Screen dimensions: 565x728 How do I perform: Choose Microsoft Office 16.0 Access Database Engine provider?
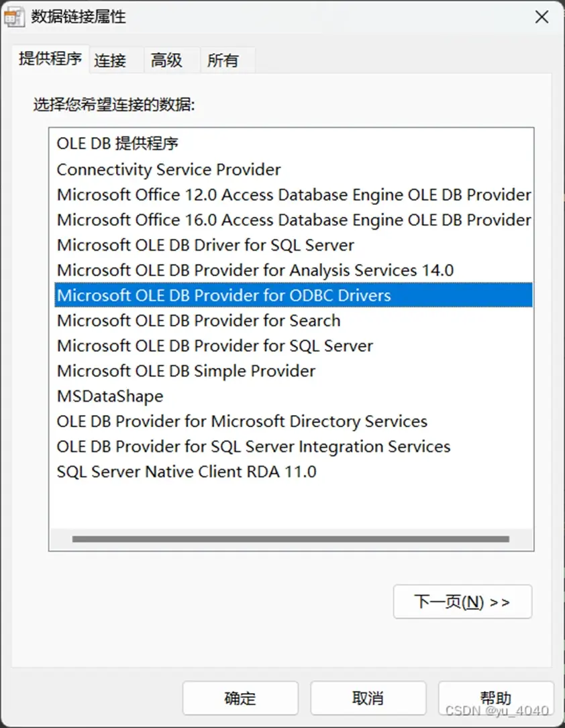(x=294, y=220)
